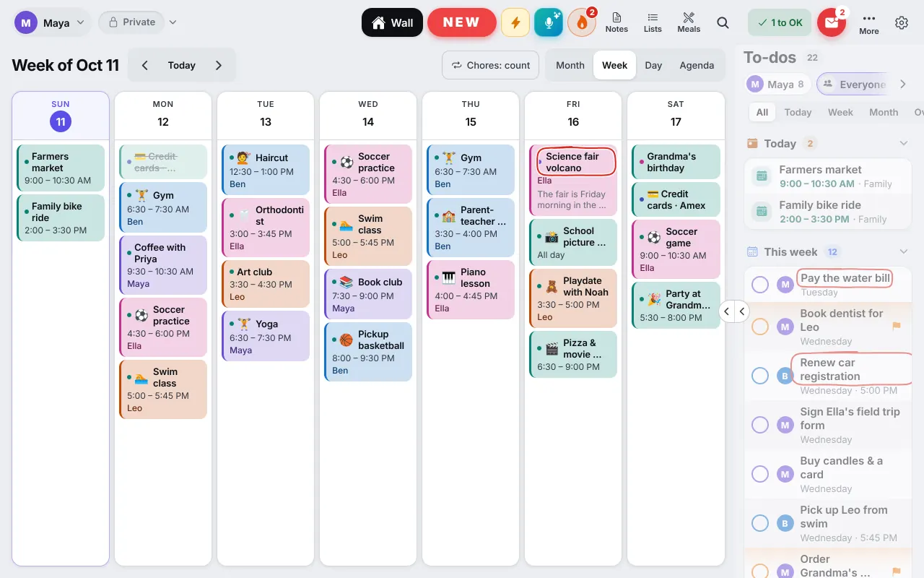Open the Pickup basketball event
Image resolution: width=924 pixels, height=578 pixels.
[x=368, y=352]
